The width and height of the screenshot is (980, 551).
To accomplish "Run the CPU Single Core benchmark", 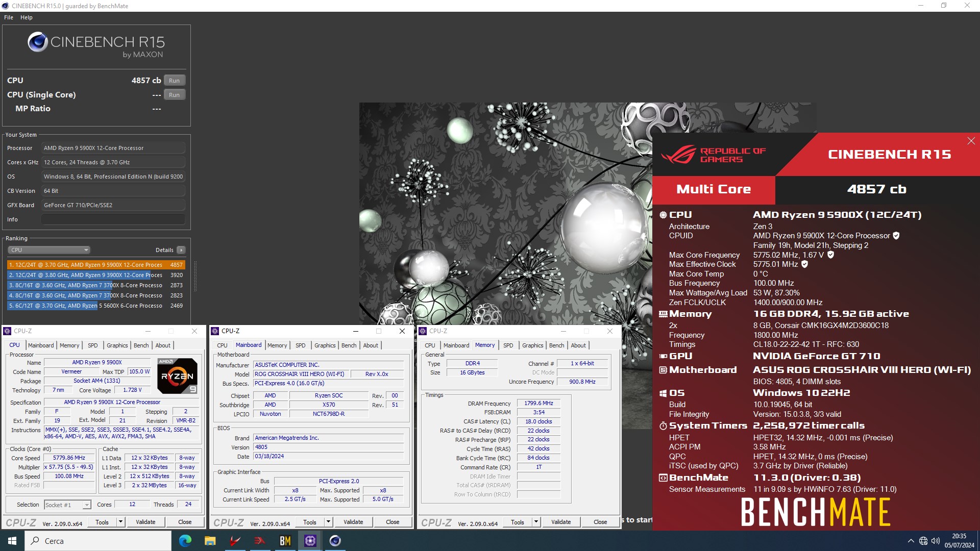I will click(175, 95).
